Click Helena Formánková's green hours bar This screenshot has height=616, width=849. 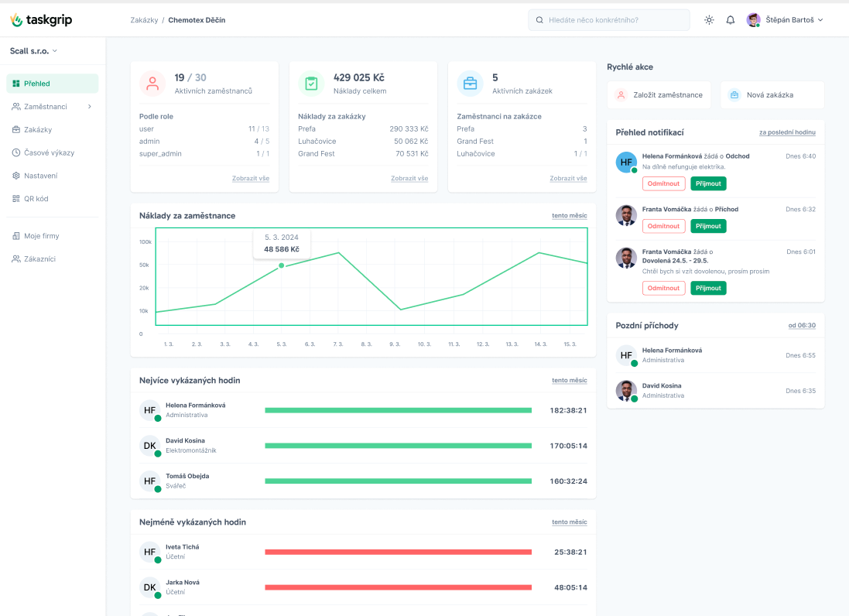pyautogui.click(x=398, y=410)
